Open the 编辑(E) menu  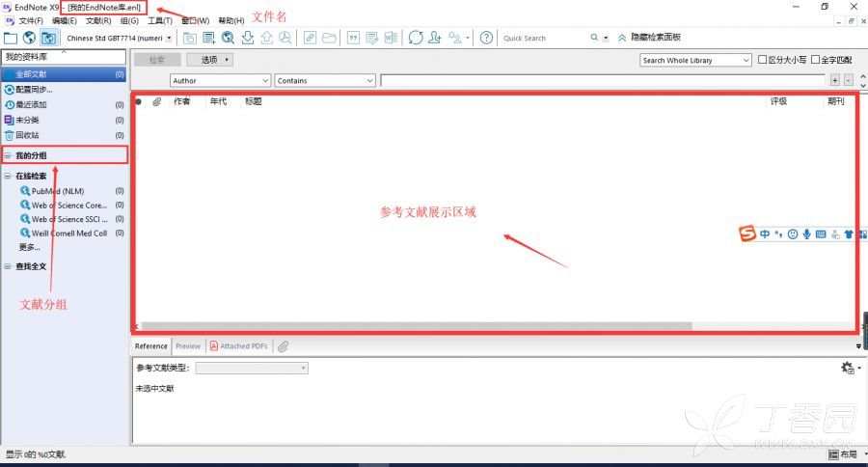point(65,20)
